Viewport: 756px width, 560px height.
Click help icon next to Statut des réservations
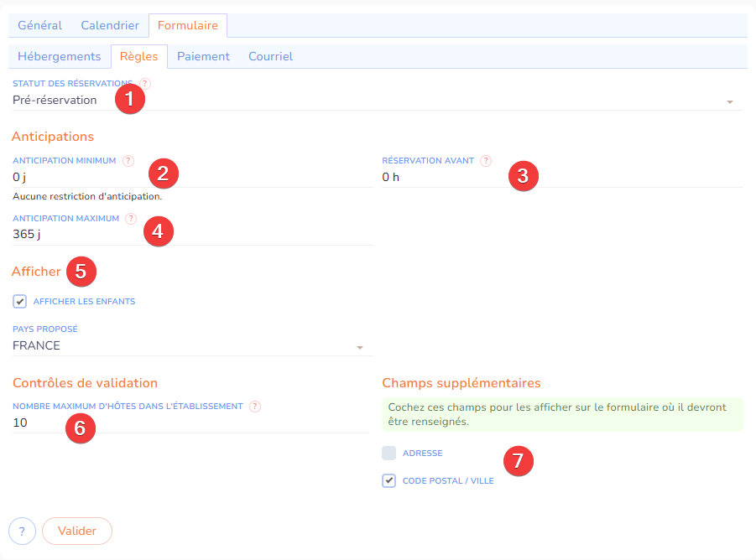coord(146,84)
